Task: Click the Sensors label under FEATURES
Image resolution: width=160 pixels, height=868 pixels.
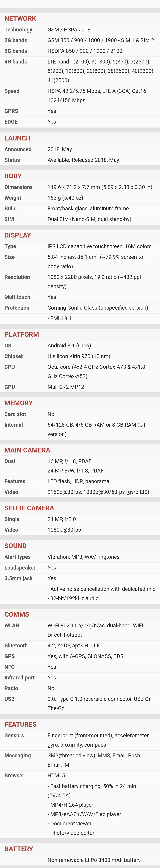Action: 14,735
